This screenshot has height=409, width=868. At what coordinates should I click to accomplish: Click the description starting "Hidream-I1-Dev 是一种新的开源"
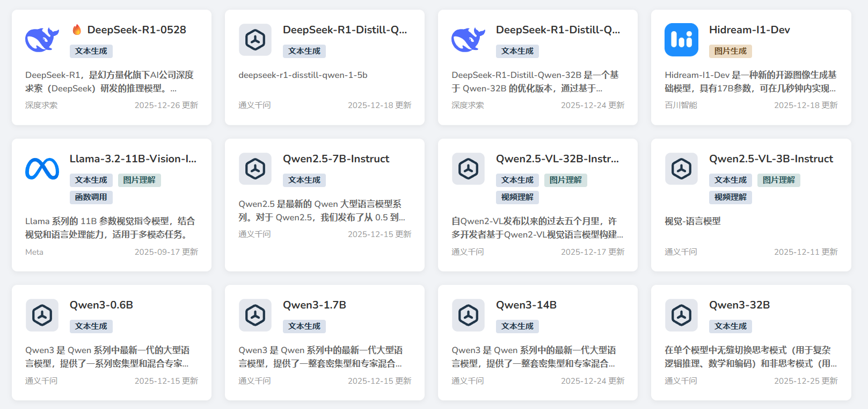point(750,82)
